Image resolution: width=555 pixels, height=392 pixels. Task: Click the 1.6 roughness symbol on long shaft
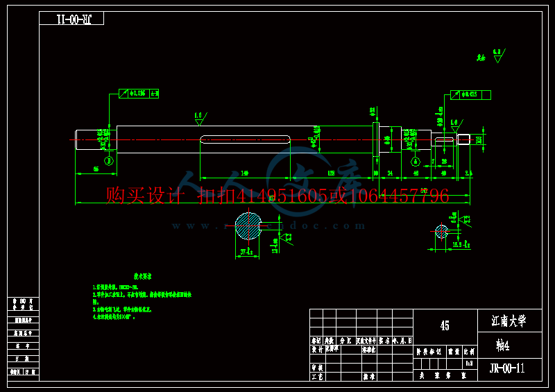click(x=200, y=119)
